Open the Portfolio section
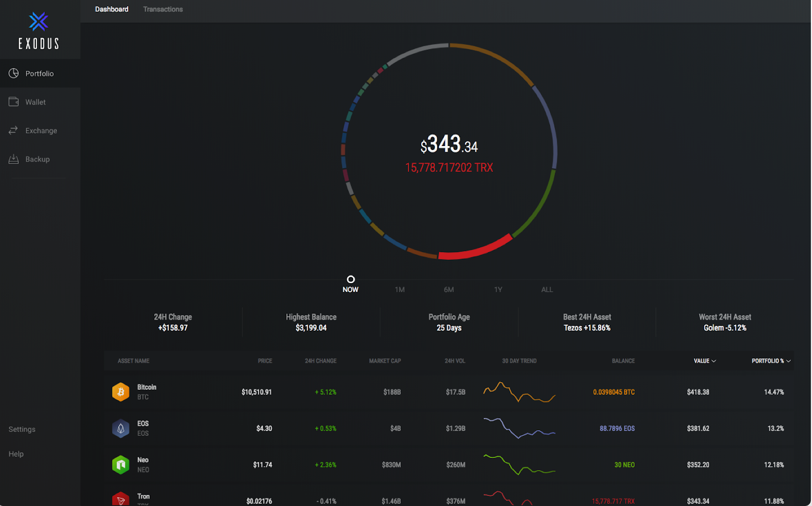Image resolution: width=812 pixels, height=506 pixels. (x=40, y=73)
